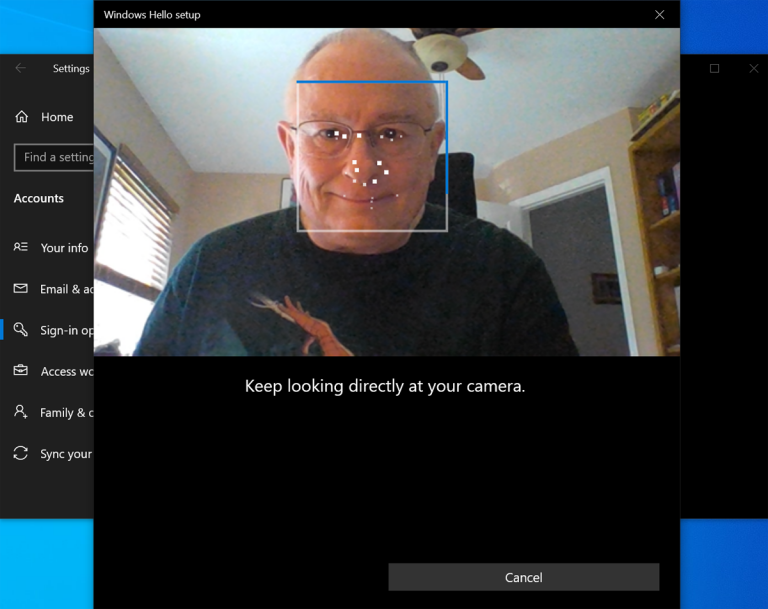The image size is (768, 609).
Task: Focus the Find a setting search box
Action: [54, 157]
